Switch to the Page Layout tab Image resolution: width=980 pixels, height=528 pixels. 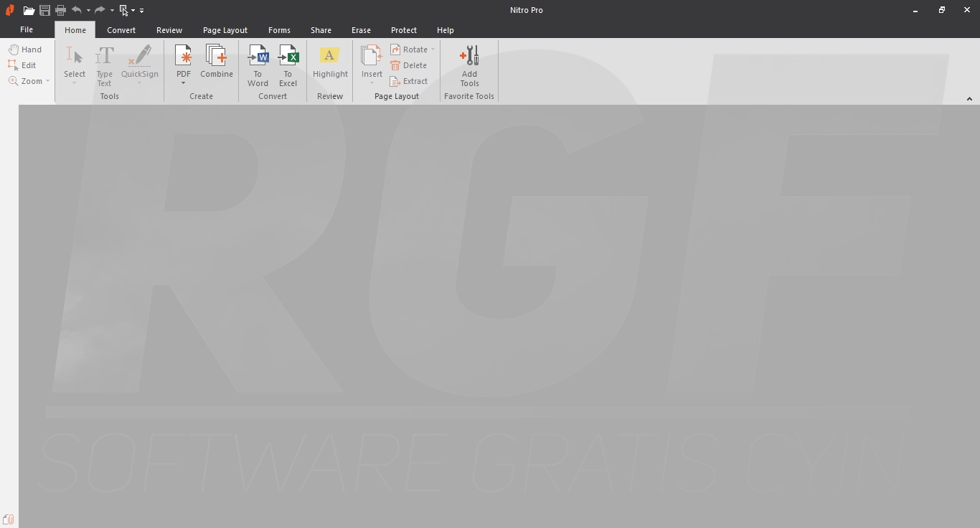[225, 30]
